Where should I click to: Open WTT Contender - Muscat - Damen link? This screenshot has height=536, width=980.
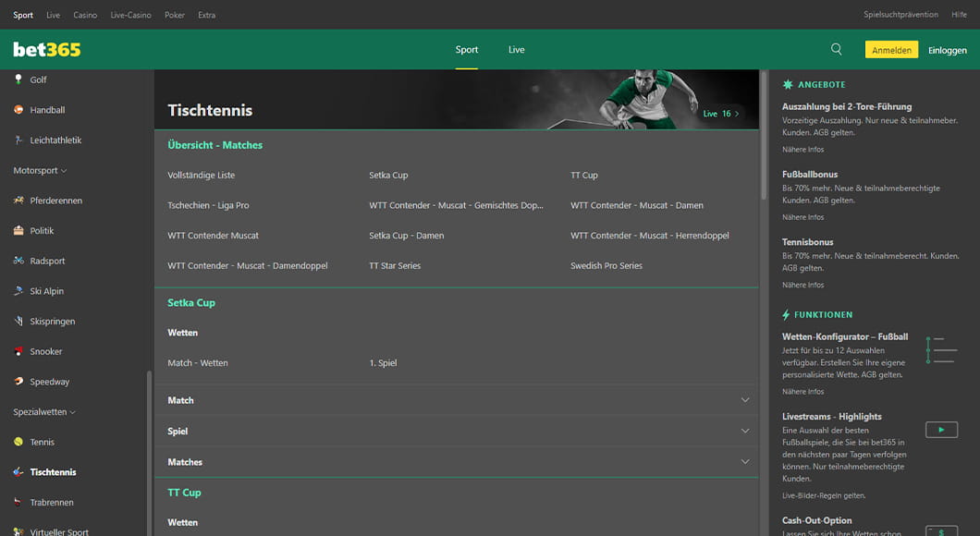tap(637, 205)
